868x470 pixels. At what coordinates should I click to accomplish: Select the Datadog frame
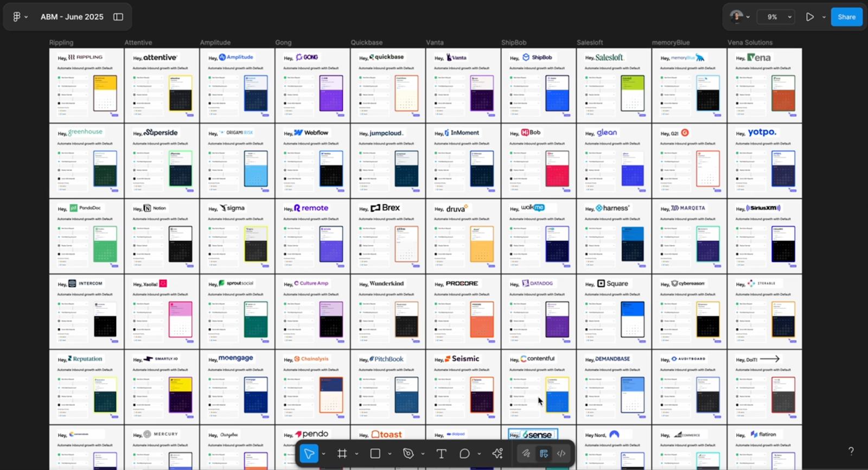point(539,312)
